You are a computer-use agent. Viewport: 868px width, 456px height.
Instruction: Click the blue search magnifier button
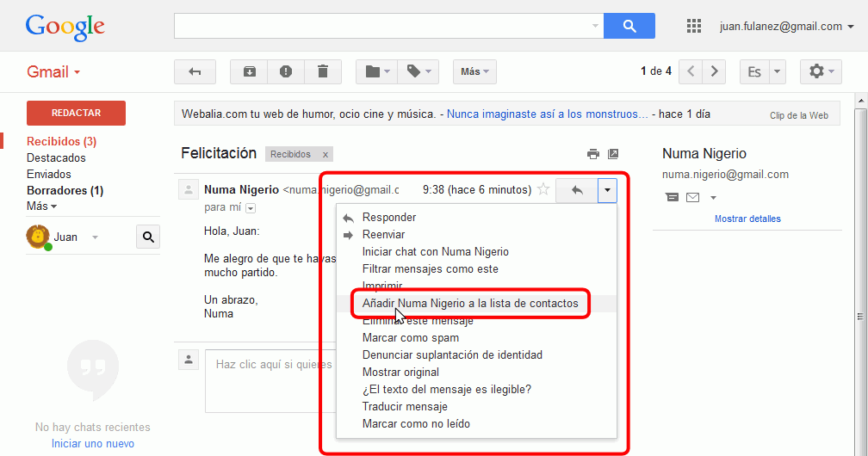point(629,26)
